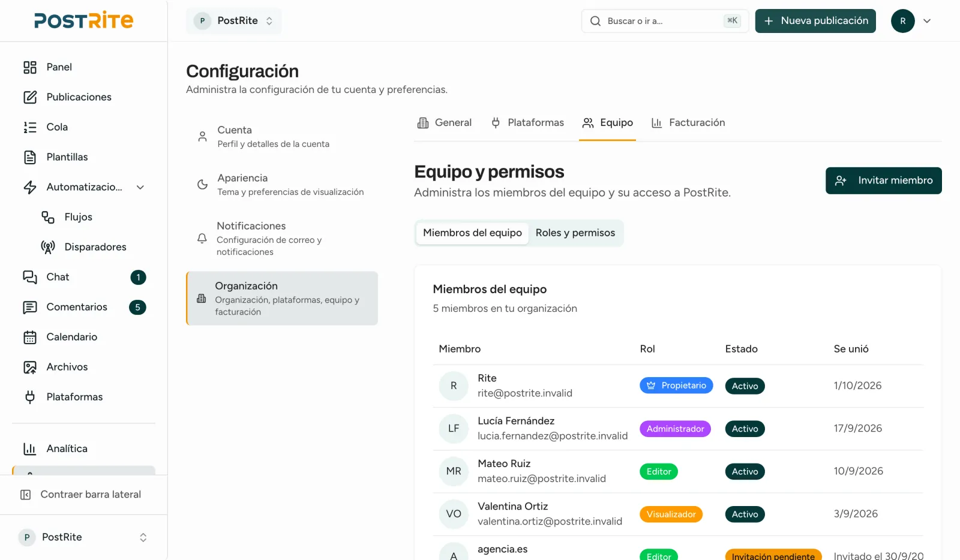Select Roles y permisos subtab

pos(575,233)
